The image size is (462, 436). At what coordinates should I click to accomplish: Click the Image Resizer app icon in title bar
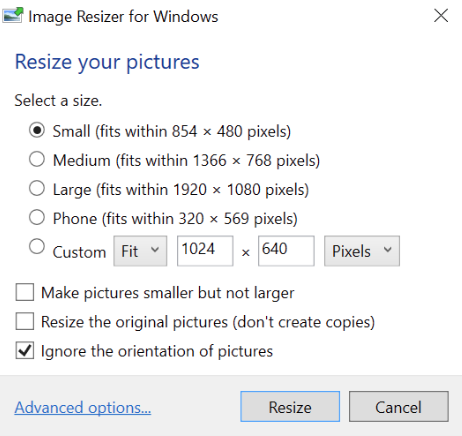13,15
